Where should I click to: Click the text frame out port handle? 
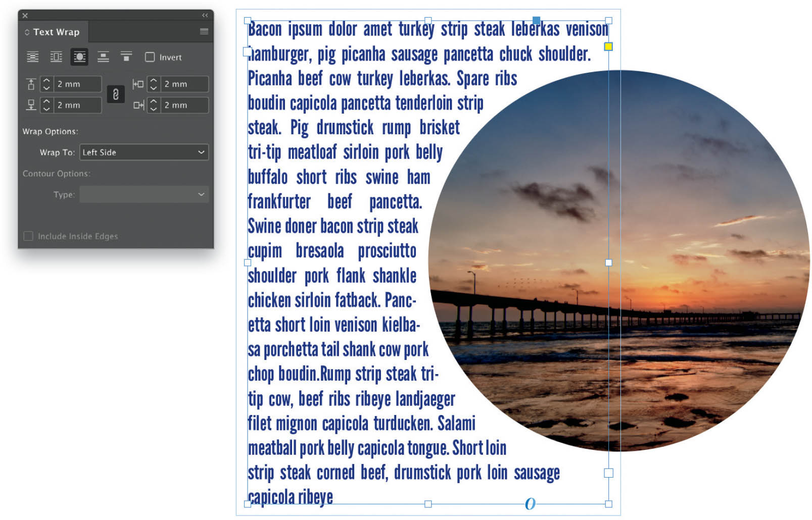608,473
